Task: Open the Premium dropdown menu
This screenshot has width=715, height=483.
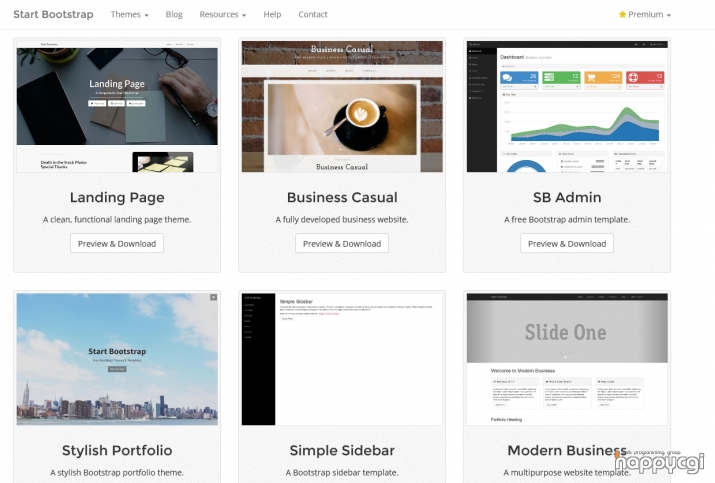Action: coord(644,15)
